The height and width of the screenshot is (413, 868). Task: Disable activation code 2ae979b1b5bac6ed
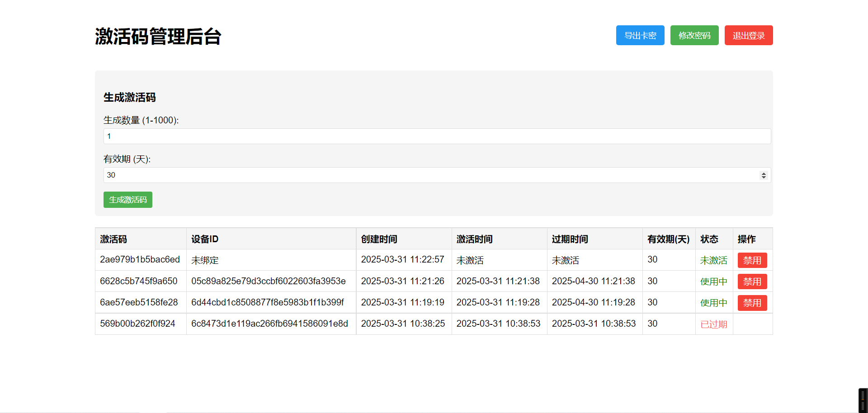(752, 260)
